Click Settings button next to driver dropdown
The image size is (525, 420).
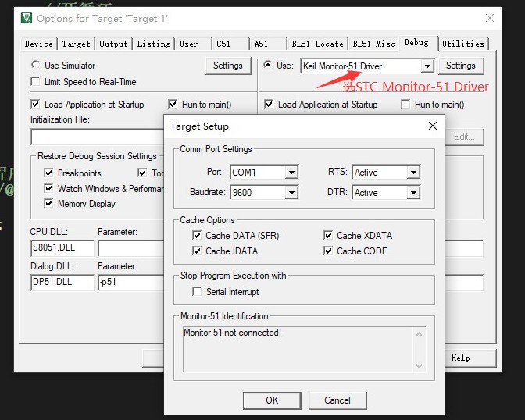pos(461,66)
